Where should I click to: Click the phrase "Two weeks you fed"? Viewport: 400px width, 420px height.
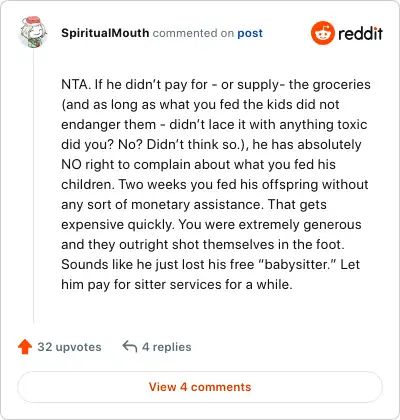[x=178, y=185]
